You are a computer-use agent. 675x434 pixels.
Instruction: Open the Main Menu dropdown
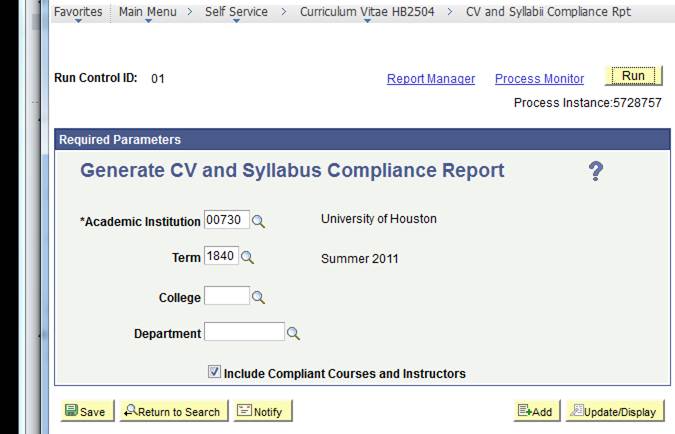(147, 12)
